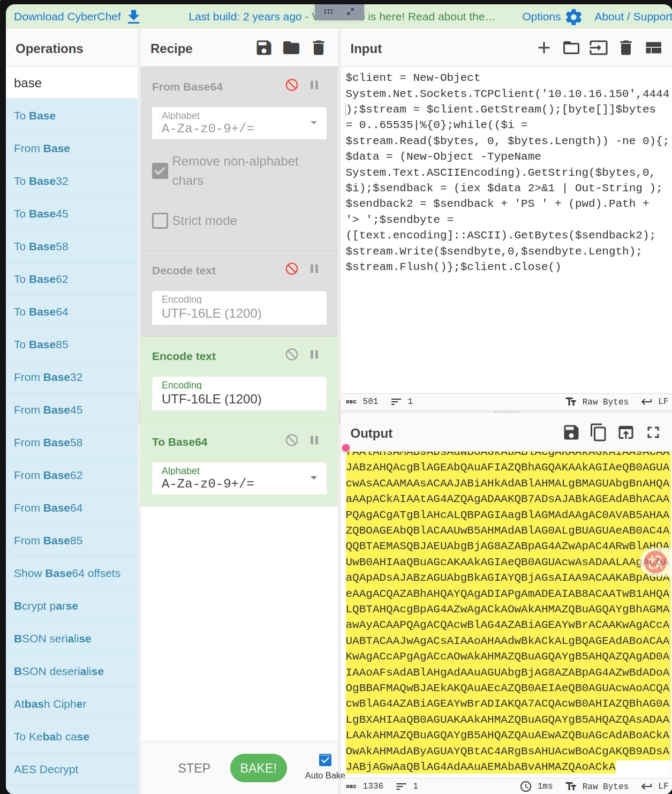672x794 pixels.
Task: Select the From Base64 operation in list
Action: (72, 508)
